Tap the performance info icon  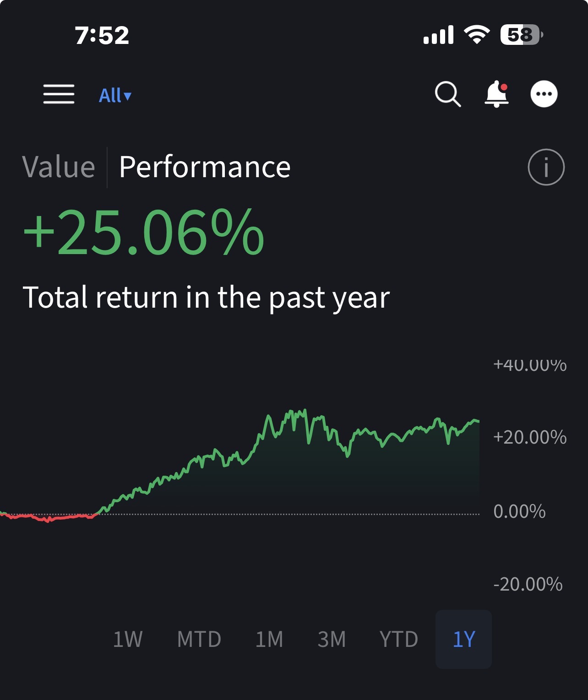546,167
